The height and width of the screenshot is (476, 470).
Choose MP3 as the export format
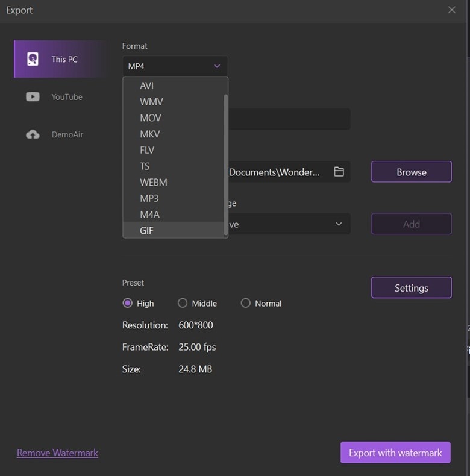(x=149, y=198)
